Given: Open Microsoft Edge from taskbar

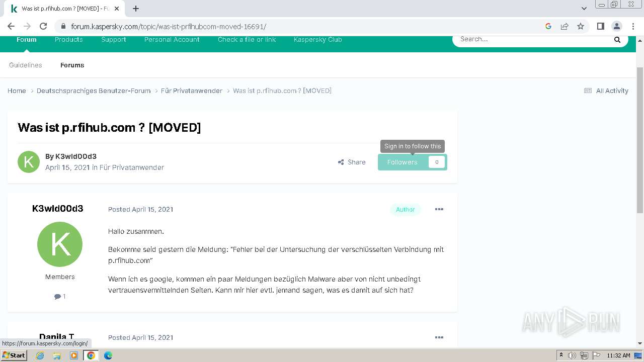Looking at the screenshot, I should 108,355.
